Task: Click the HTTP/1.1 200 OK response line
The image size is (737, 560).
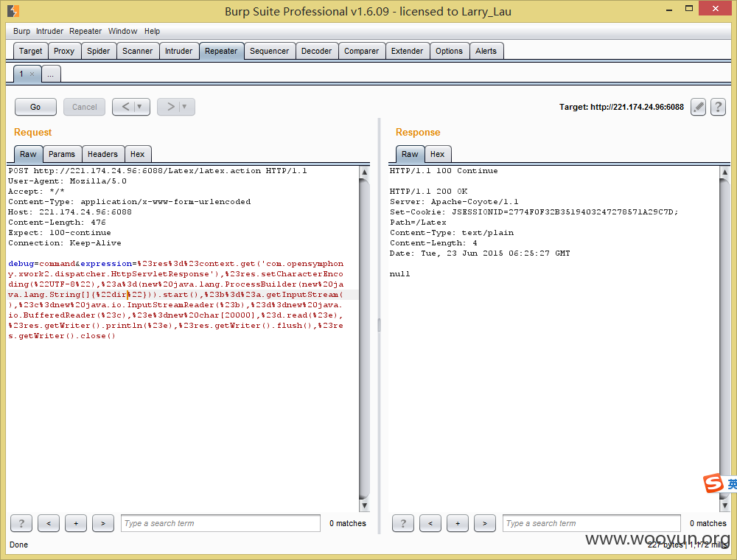Action: tap(429, 191)
